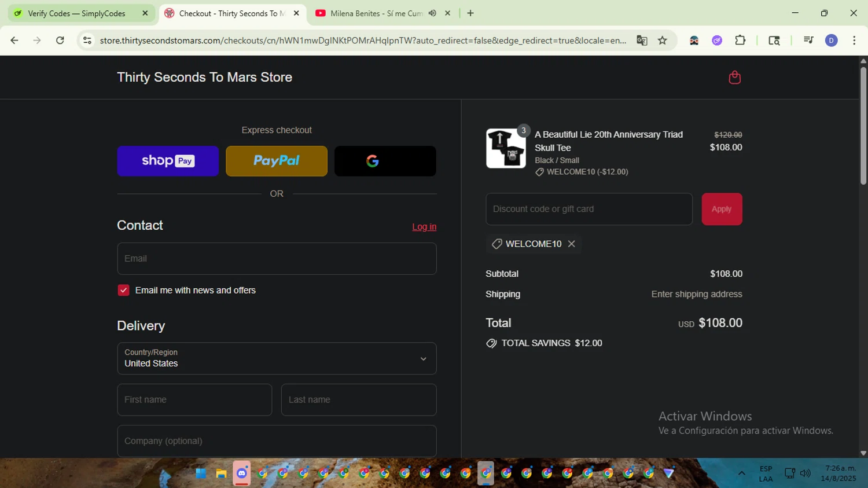Viewport: 868px width, 488px height.
Task: Follow the Log in link
Action: 424,227
